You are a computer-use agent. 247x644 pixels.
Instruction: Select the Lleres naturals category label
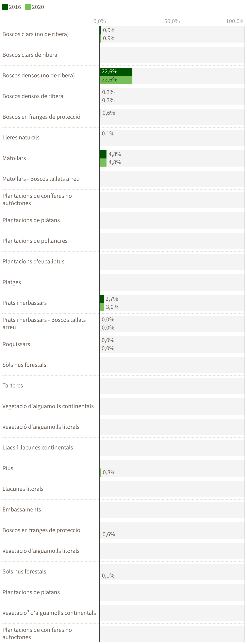[x=21, y=138]
